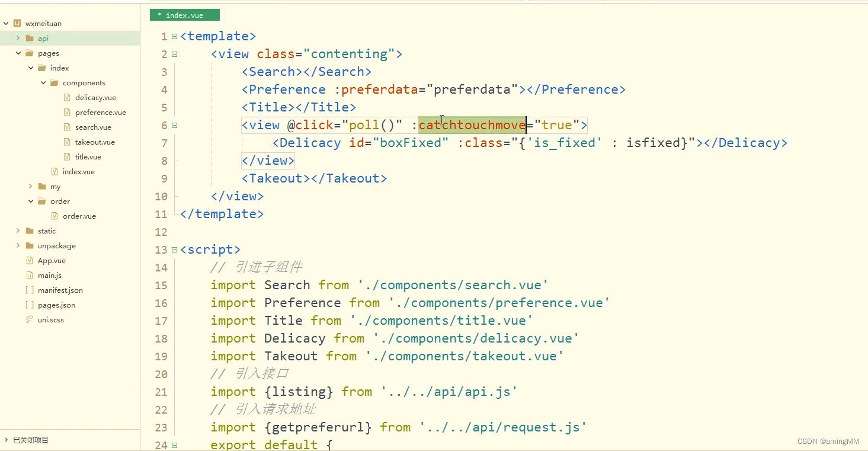Click the pages folder icon

coord(30,53)
